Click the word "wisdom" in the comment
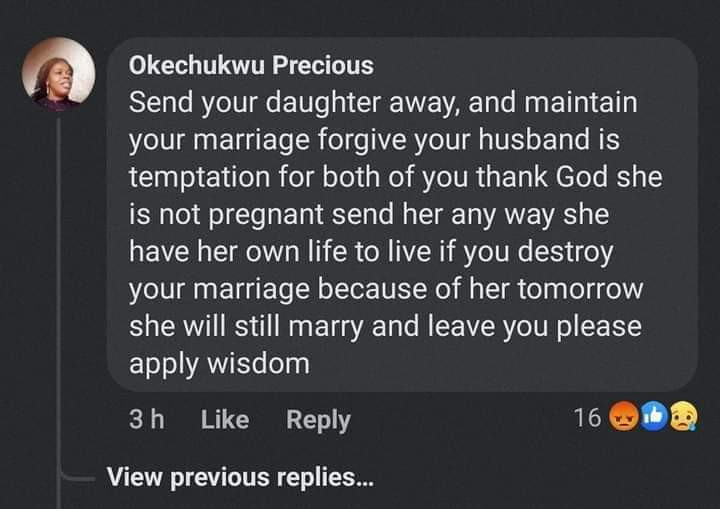The image size is (720, 509). [x=257, y=365]
